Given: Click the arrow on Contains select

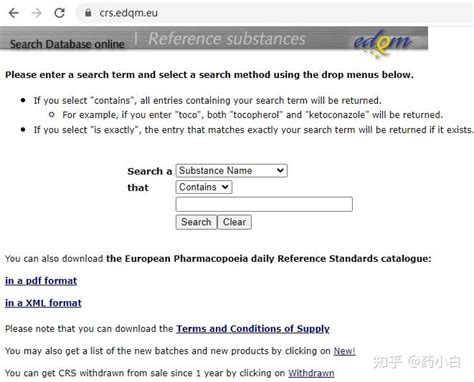Looking at the screenshot, I should [225, 187].
